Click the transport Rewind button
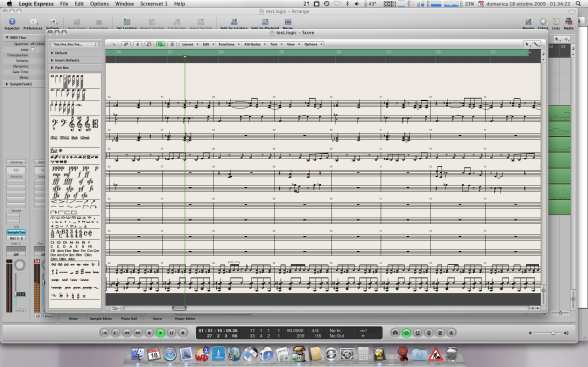588x367 pixels. (127, 333)
